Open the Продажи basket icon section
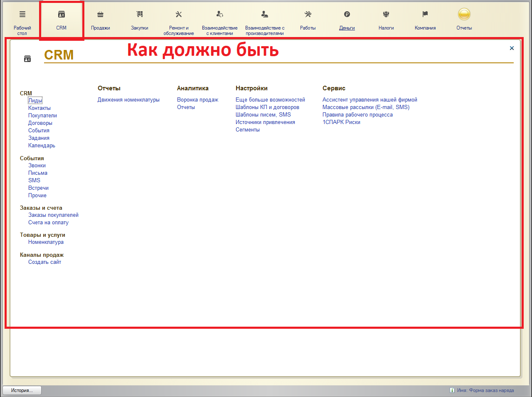 click(100, 15)
